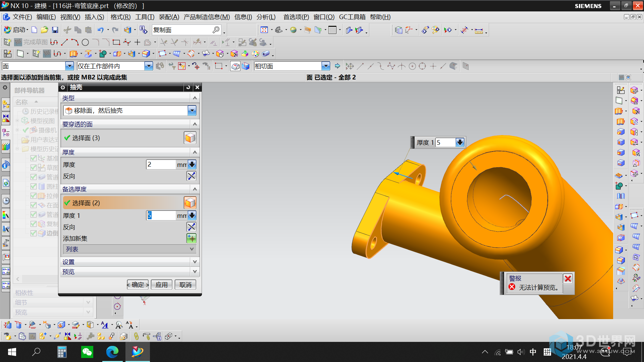
Task: Open Calculator from the taskbar
Action: click(62, 352)
